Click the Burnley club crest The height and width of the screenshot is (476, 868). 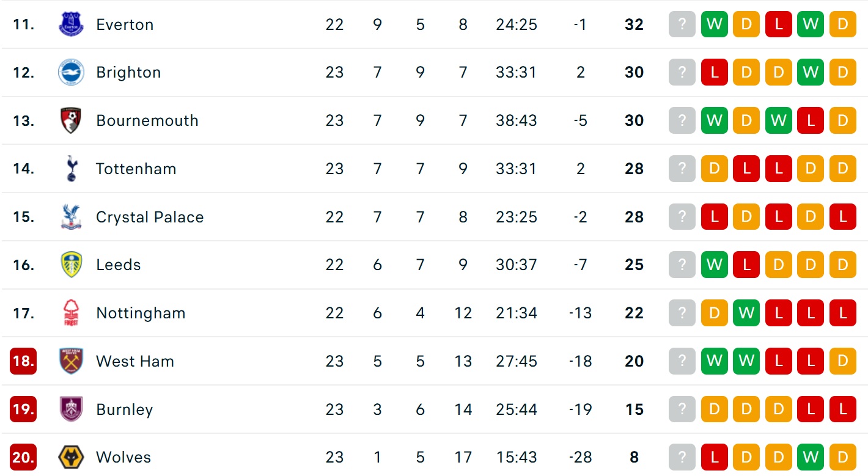pyautogui.click(x=71, y=409)
